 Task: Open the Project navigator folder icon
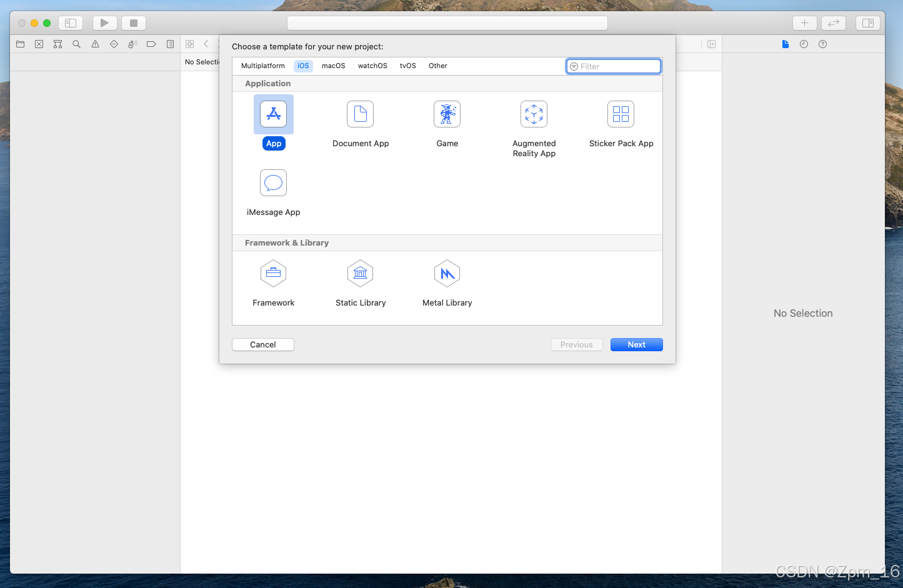tap(21, 44)
